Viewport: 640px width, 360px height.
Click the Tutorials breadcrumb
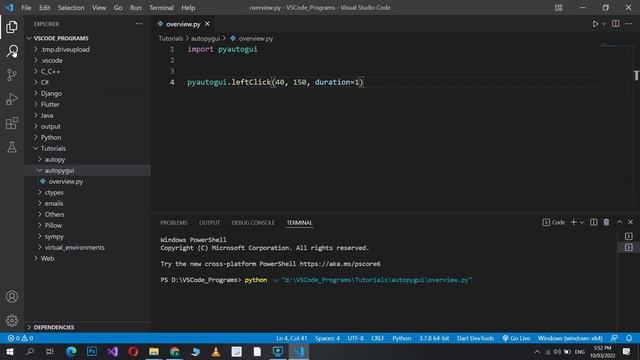click(x=171, y=38)
